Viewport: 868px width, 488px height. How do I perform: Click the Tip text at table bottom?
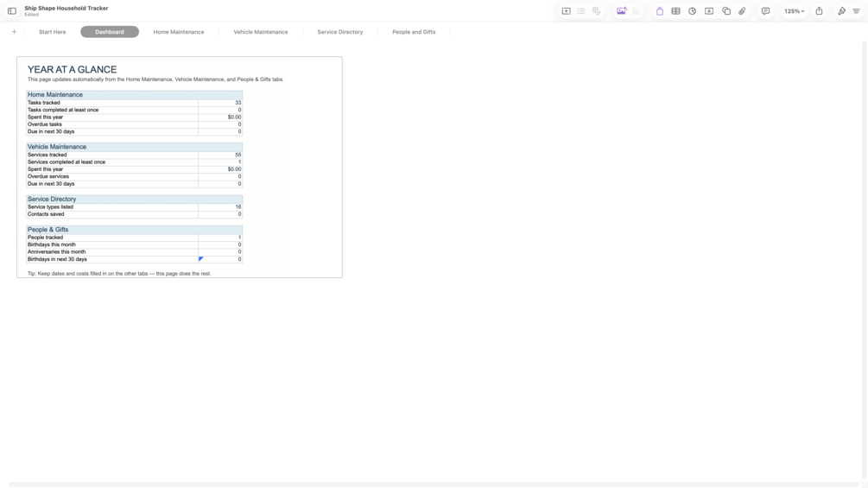pos(119,274)
